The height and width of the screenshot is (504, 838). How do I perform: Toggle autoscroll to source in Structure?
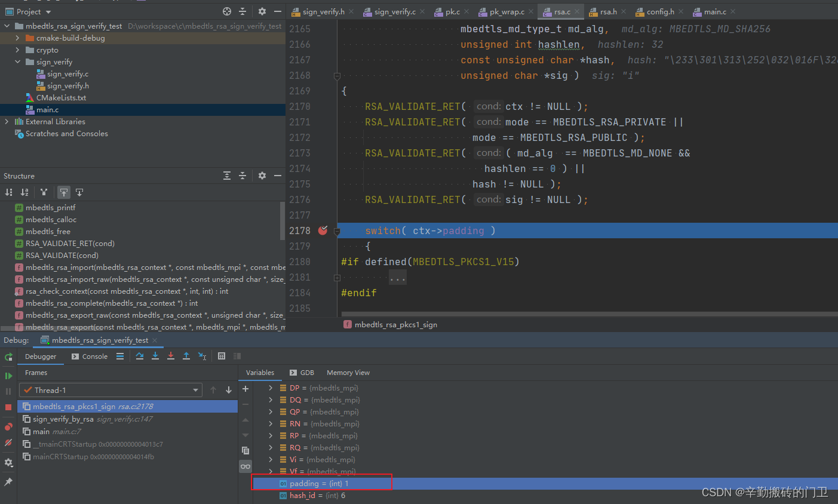[x=64, y=192]
